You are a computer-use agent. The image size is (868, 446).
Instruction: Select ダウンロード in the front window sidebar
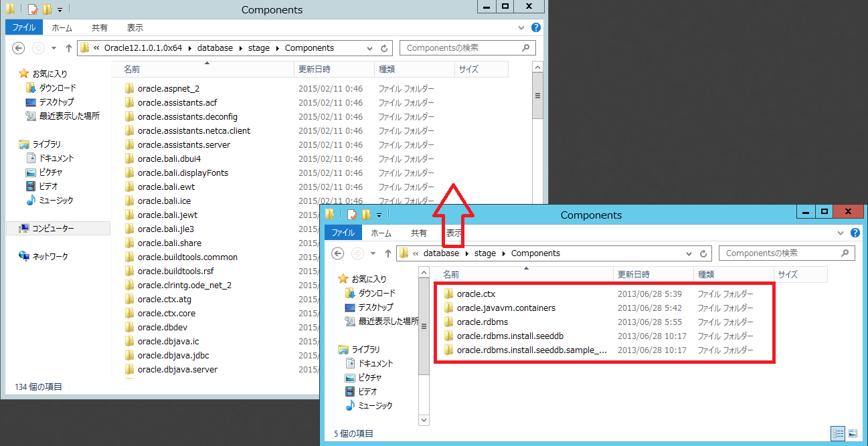point(376,294)
